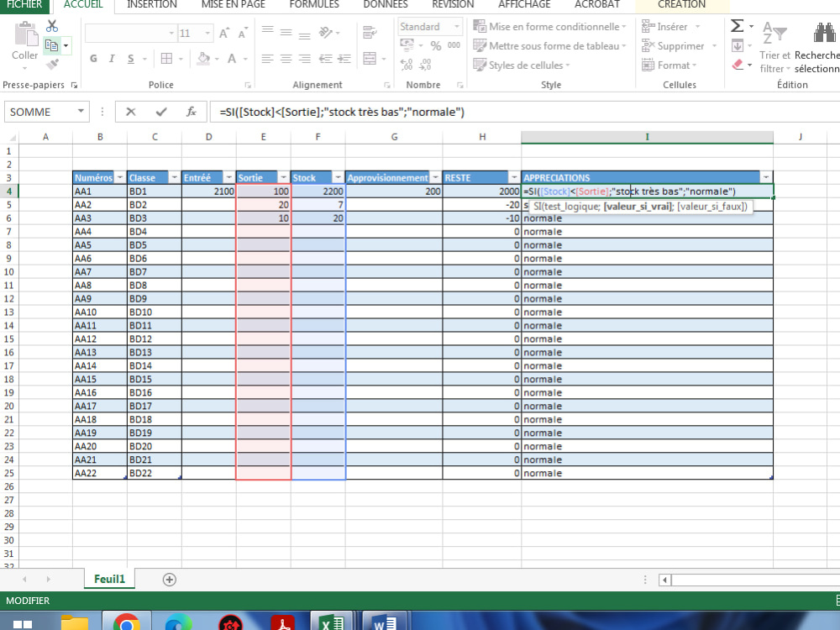Open the APPRECIATIONS column filter dropdown
This screenshot has height=630, width=840.
(x=766, y=177)
